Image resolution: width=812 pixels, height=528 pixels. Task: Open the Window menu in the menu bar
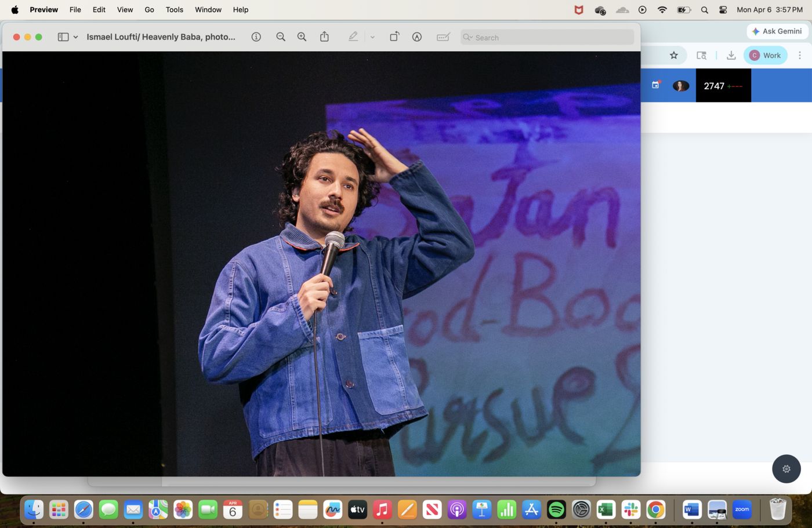pyautogui.click(x=208, y=9)
